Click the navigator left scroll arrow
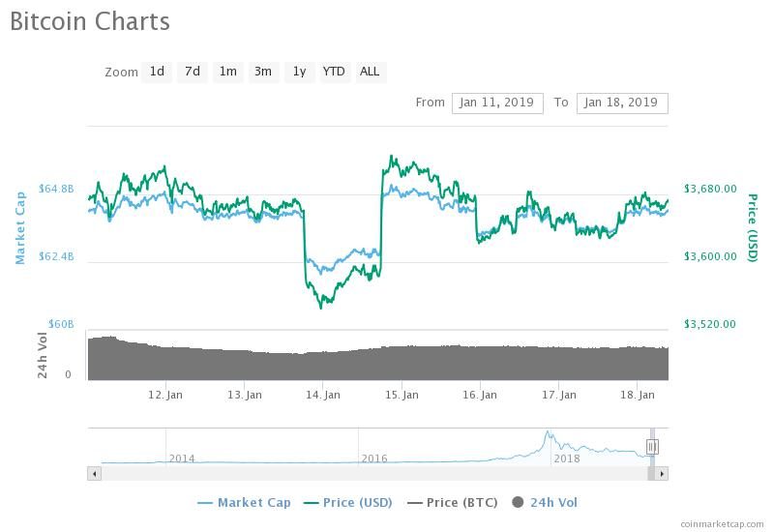The height and width of the screenshot is (532, 774). click(x=94, y=474)
